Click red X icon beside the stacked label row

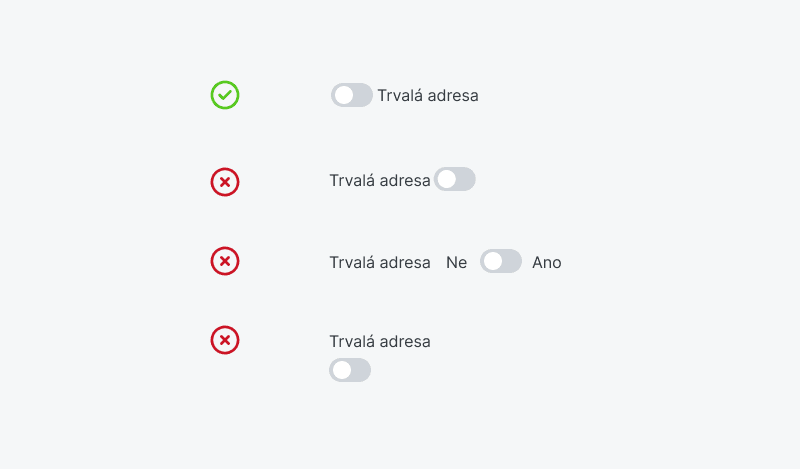225,341
